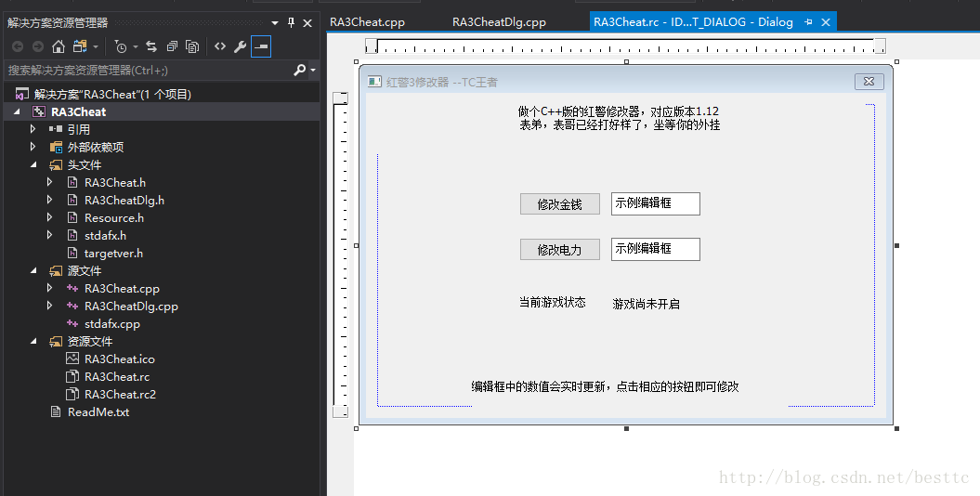The image size is (980, 496).
Task: Expand the 外部依赖项 node
Action: pyautogui.click(x=33, y=147)
